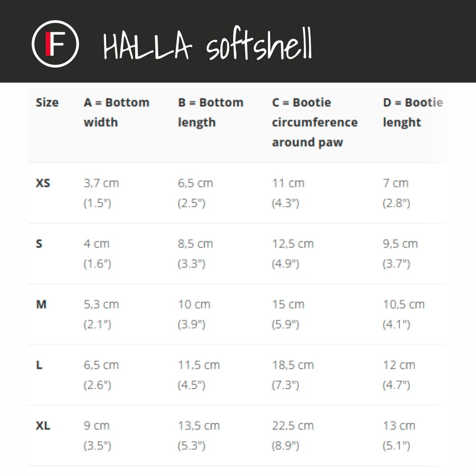
Task: Select the 9,5 cm bootie length cell
Action: click(x=400, y=244)
